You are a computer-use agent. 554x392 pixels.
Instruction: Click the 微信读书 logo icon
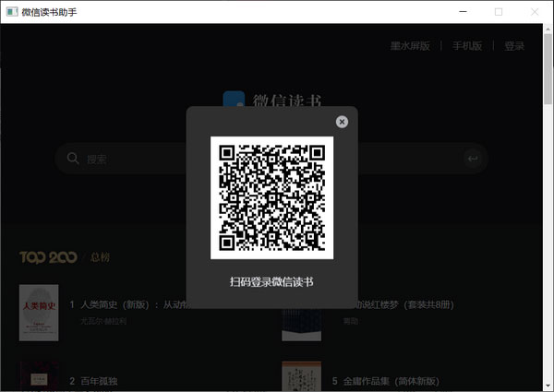click(235, 101)
